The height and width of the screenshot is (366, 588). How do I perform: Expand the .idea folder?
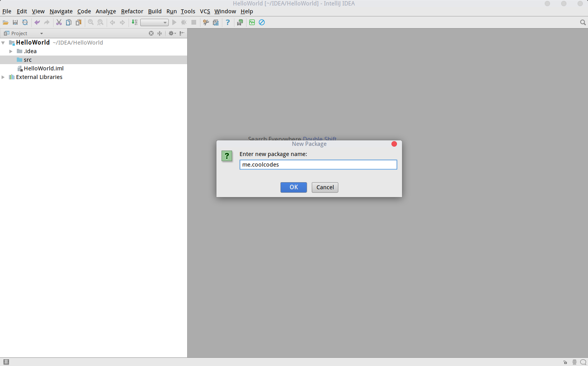pos(11,51)
